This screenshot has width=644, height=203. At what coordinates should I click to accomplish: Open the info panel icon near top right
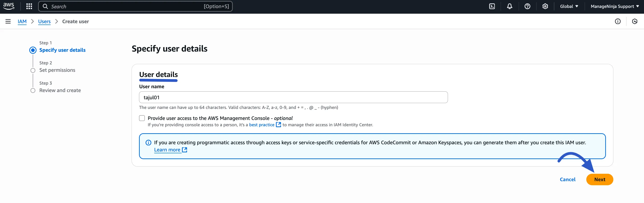618,21
